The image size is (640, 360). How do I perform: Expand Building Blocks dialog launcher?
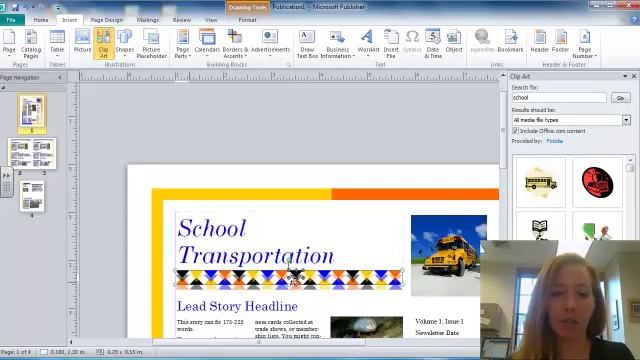pyautogui.click(x=289, y=65)
